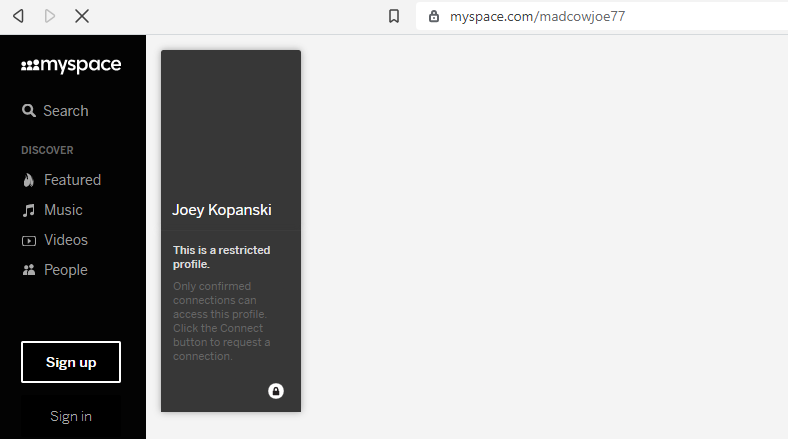The width and height of the screenshot is (788, 439).
Task: Bookmark this page using the bookmark icon
Action: tap(394, 16)
